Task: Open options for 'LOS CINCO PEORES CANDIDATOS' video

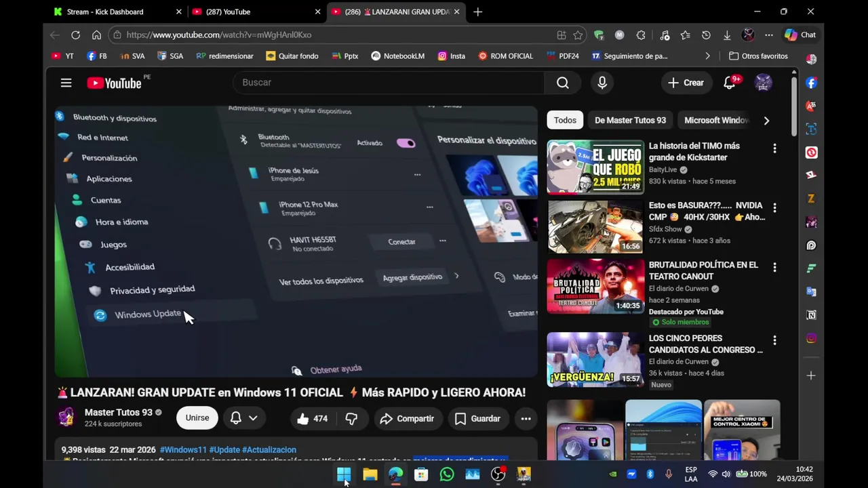Action: (774, 341)
